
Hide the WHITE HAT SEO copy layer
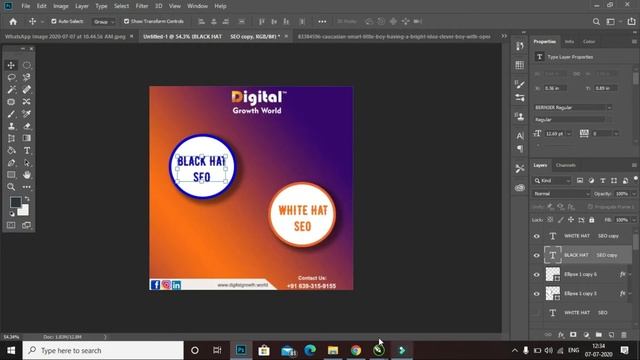point(537,236)
